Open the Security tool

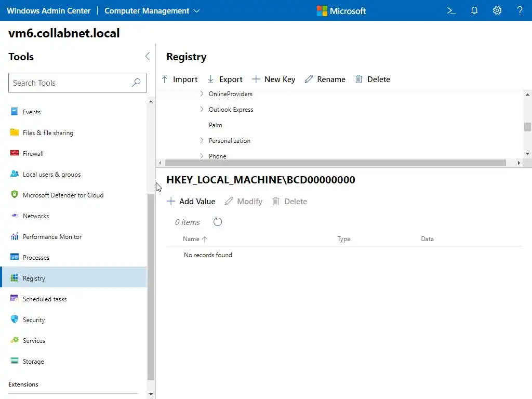coord(74,320)
